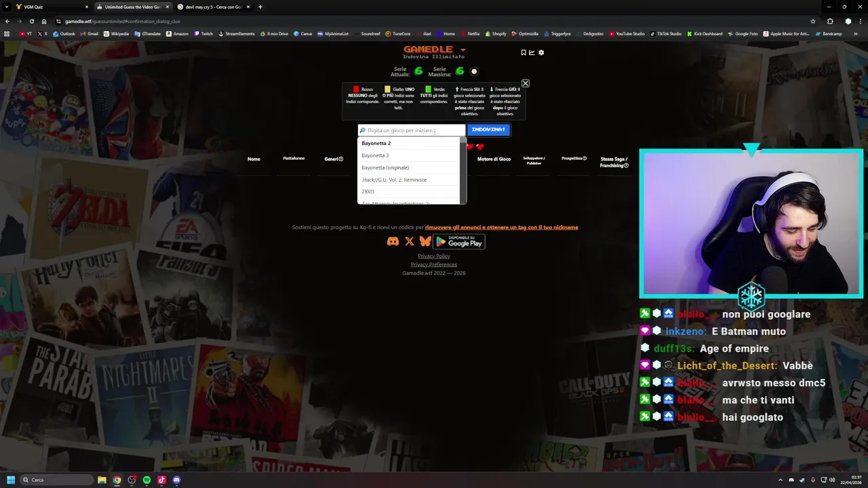
Task: Choose 'Bayonetta (originale)' suggestion
Action: tap(409, 167)
